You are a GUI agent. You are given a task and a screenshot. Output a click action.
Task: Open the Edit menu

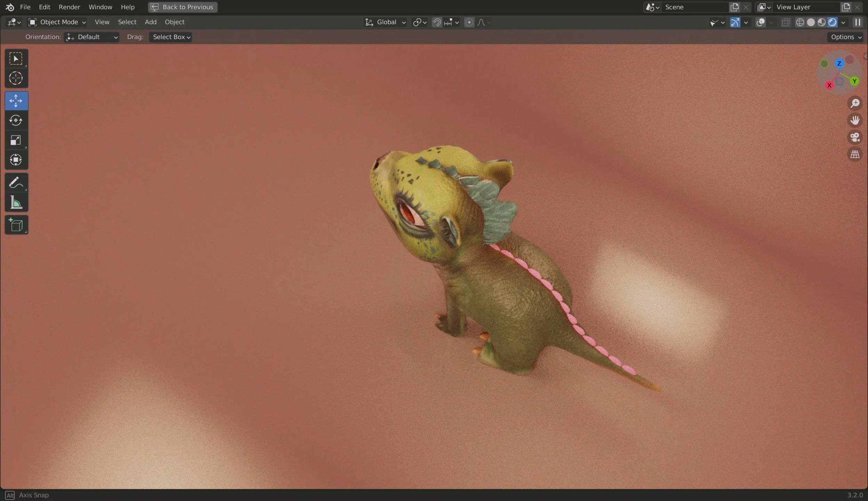45,7
